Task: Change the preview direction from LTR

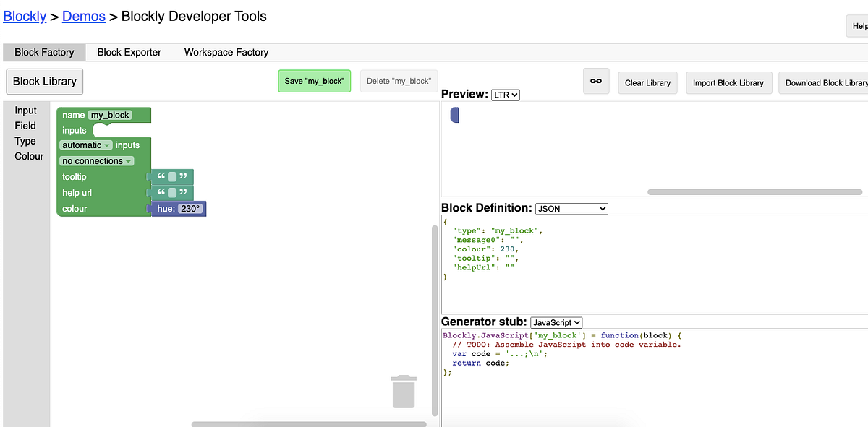Action: pyautogui.click(x=506, y=95)
